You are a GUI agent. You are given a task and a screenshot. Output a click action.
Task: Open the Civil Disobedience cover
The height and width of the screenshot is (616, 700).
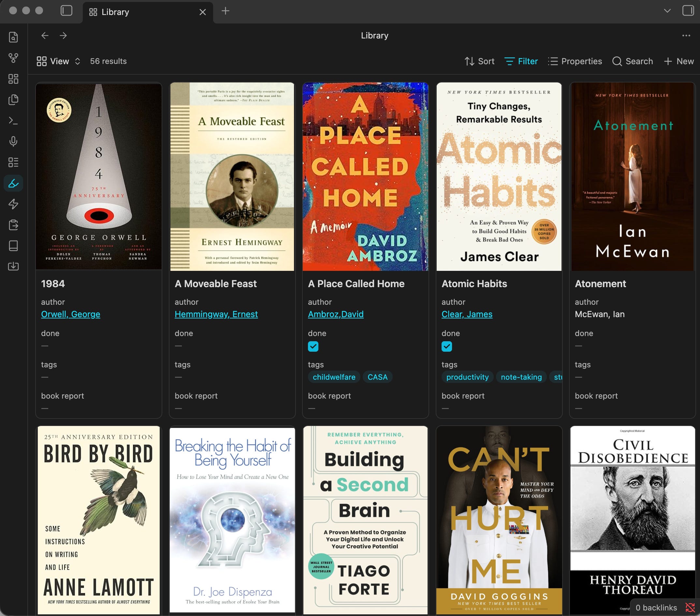coord(632,520)
